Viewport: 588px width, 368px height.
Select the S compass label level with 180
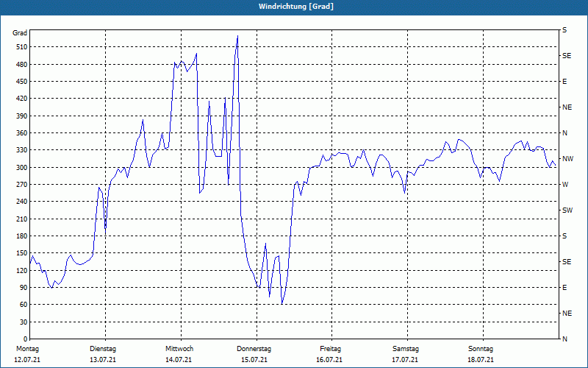564,236
